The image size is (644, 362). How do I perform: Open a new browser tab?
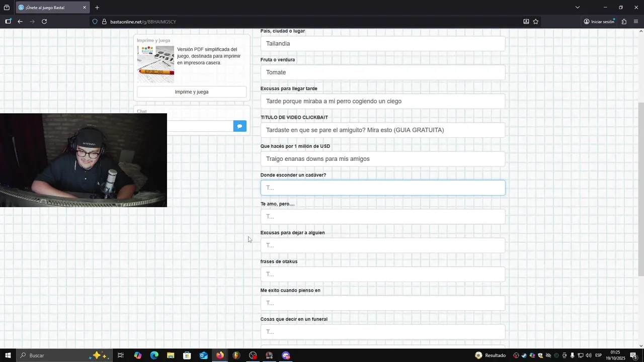97,8
